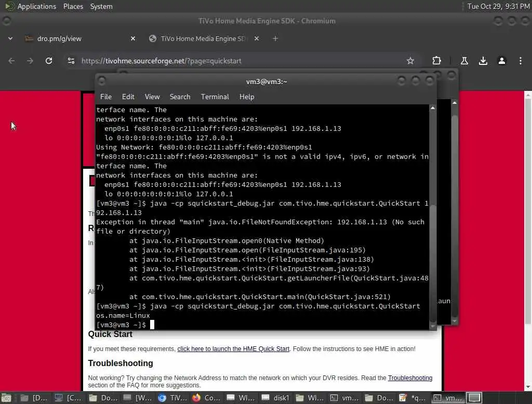The height and width of the screenshot is (404, 532).
Task: Close the dro.pm/g/view tab
Action: point(133,38)
